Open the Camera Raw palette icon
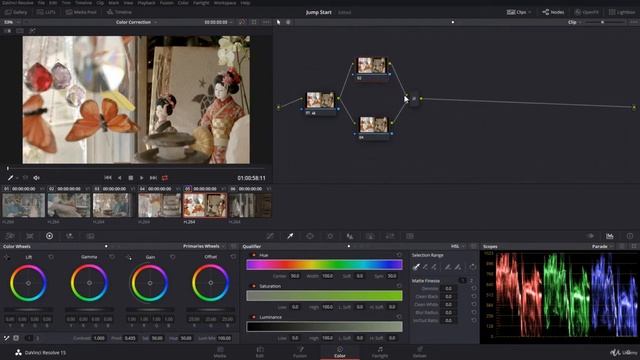This screenshot has width=640, height=360. pos(10,236)
